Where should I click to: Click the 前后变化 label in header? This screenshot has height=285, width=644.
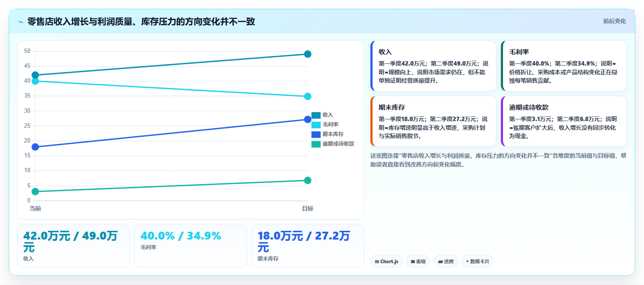[x=614, y=21]
